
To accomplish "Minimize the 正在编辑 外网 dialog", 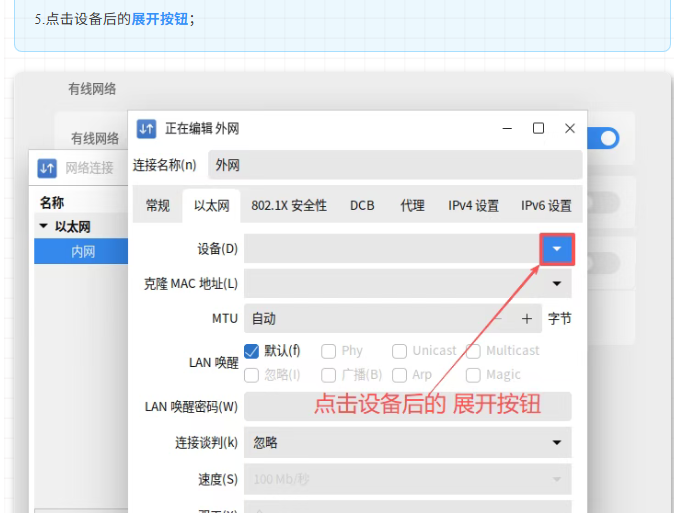I will pyautogui.click(x=507, y=128).
